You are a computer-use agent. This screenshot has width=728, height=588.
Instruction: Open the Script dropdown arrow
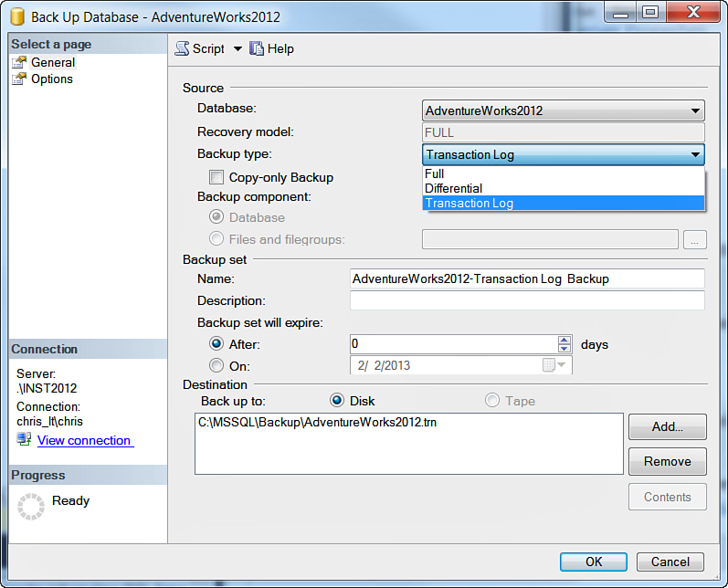(237, 48)
